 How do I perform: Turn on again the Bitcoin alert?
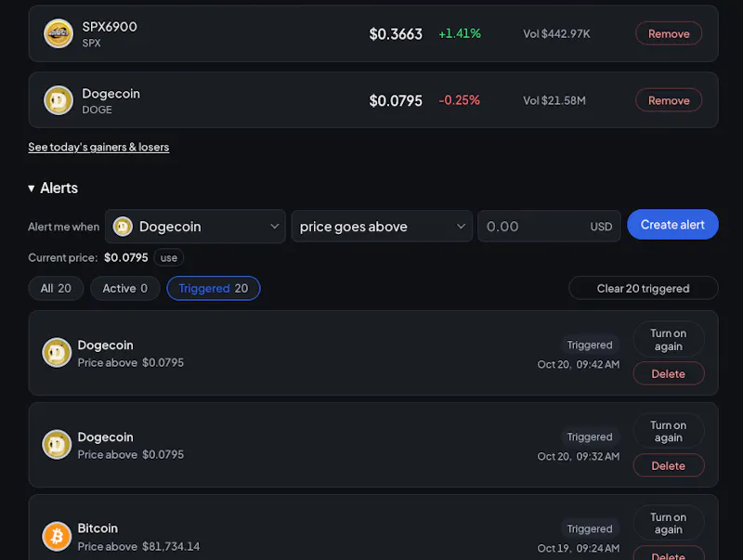(669, 524)
